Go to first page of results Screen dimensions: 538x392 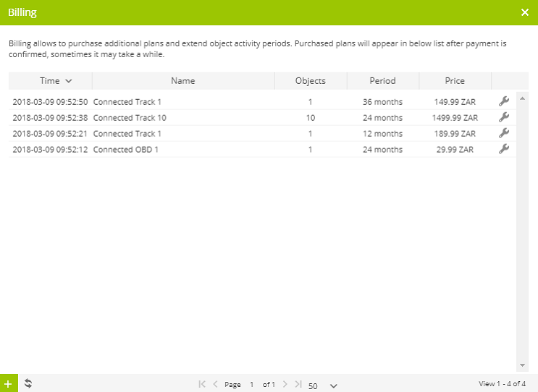pos(202,385)
